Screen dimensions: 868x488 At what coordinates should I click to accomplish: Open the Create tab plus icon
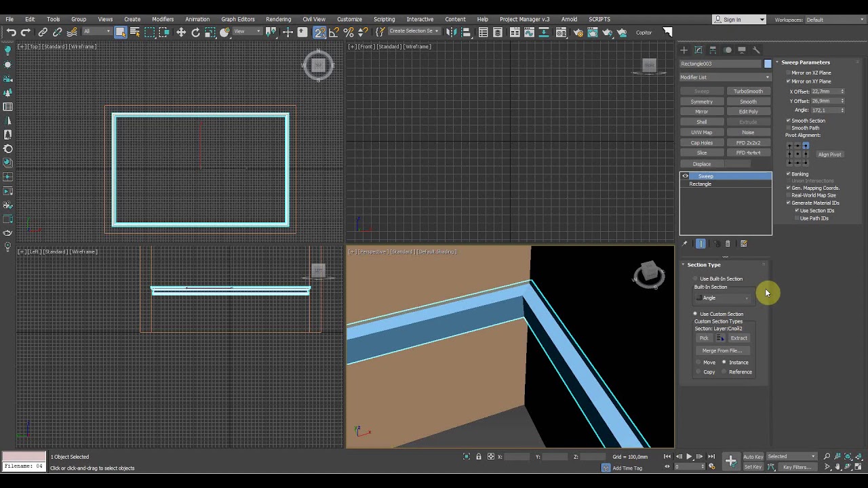click(x=684, y=50)
